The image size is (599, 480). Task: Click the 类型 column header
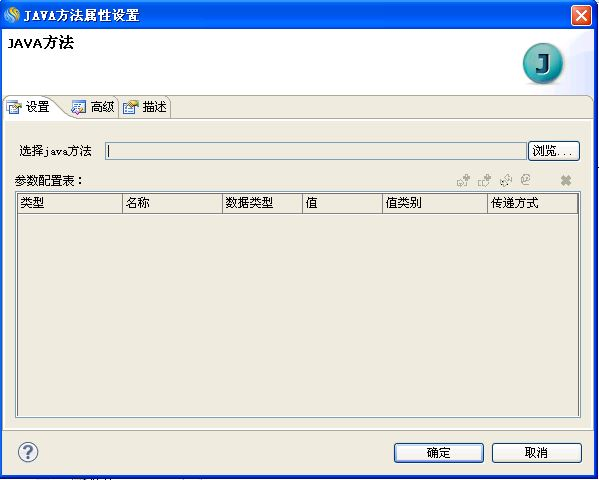[70, 203]
